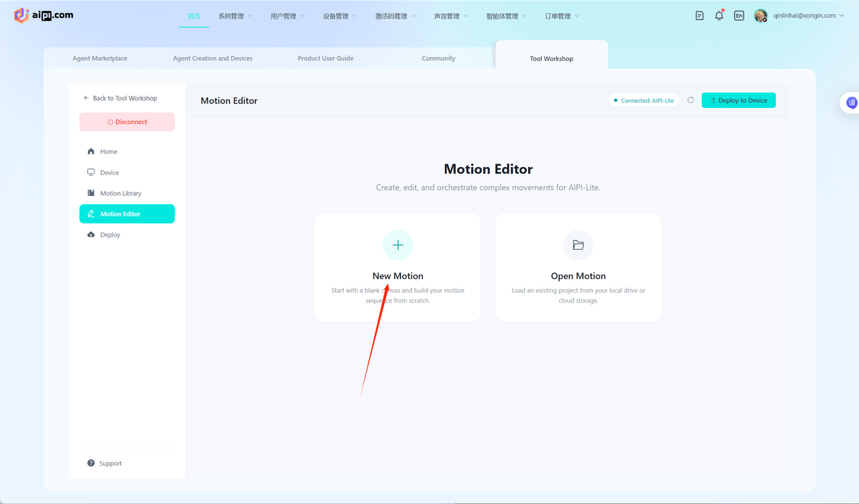Go to the 首页 menu item

[x=194, y=16]
